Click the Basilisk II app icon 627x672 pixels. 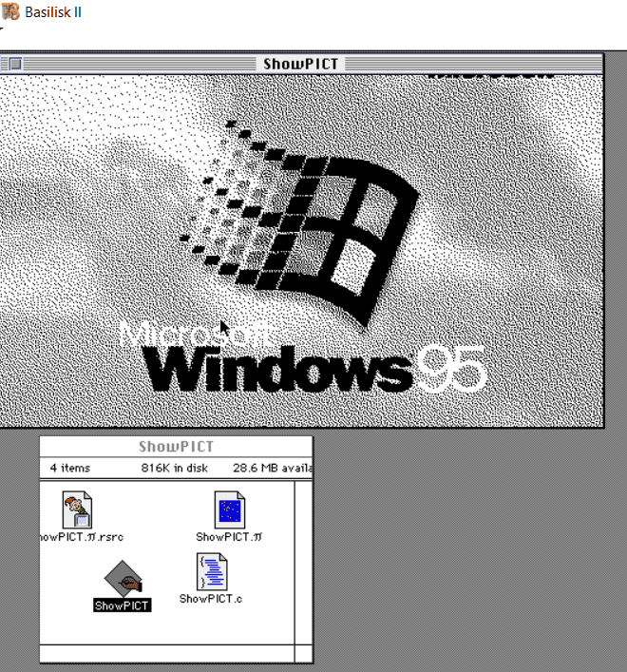tap(11, 12)
